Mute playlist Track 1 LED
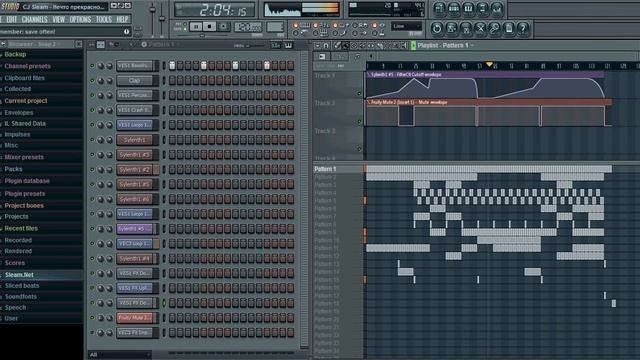The width and height of the screenshot is (640, 360). coord(360,94)
